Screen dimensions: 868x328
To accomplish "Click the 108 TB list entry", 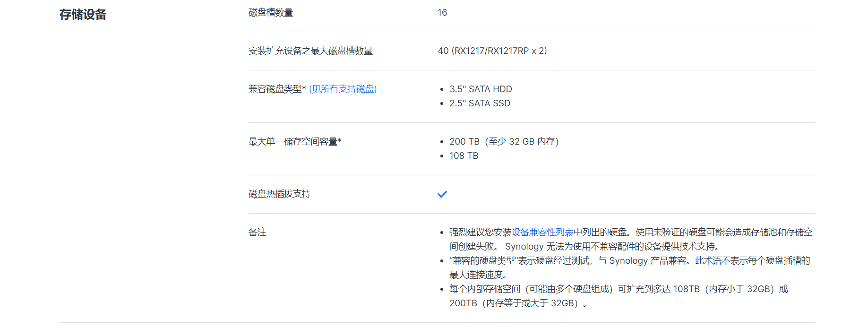I will pos(464,156).
